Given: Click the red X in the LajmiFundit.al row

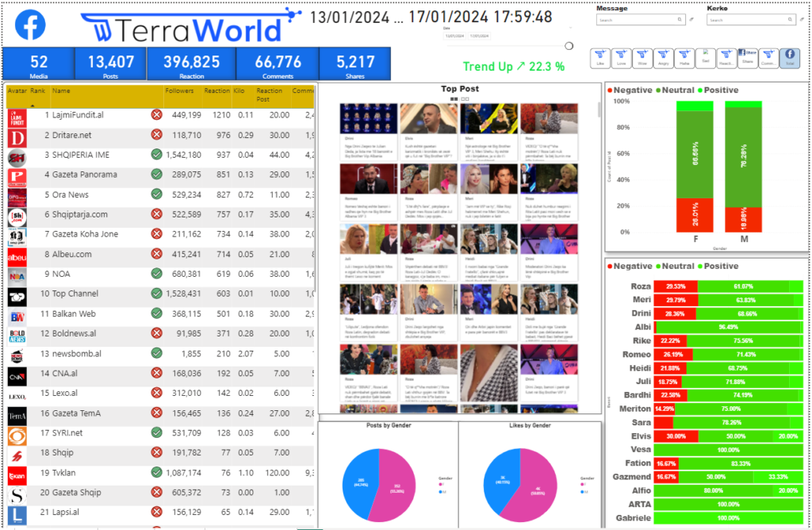Looking at the screenshot, I should click(156, 114).
